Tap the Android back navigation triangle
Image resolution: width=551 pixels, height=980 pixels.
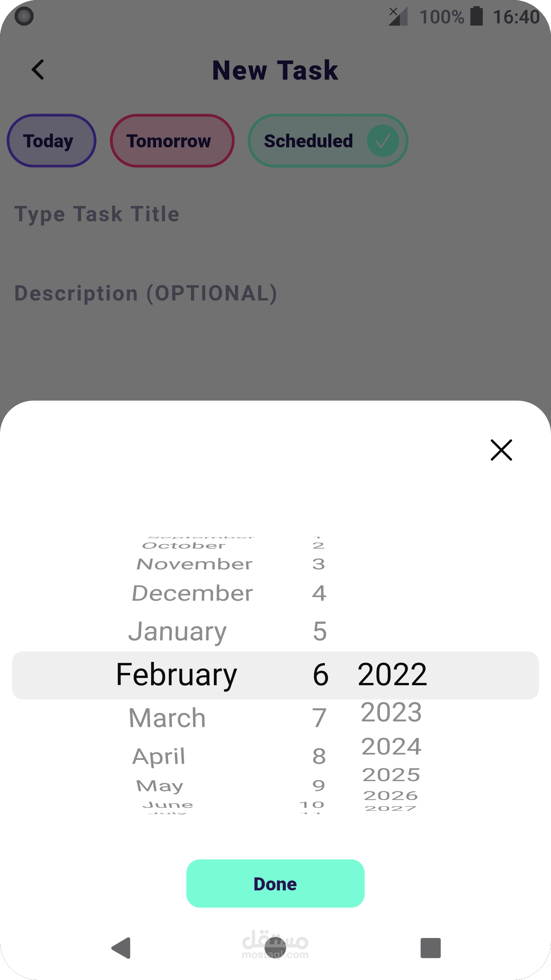click(121, 948)
